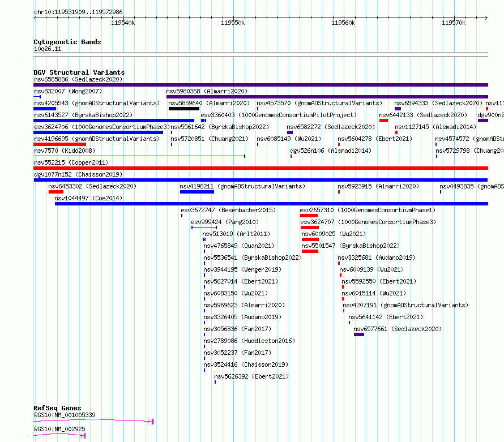
Task: Click RGS10|NM_001005339 gene label
Action: tap(65, 415)
